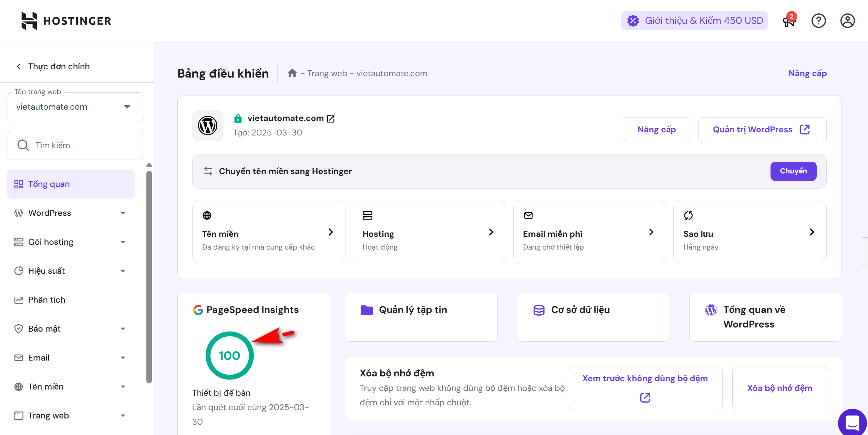The image size is (868, 435).
Task: Click the green SSL padlock icon
Action: (238, 119)
